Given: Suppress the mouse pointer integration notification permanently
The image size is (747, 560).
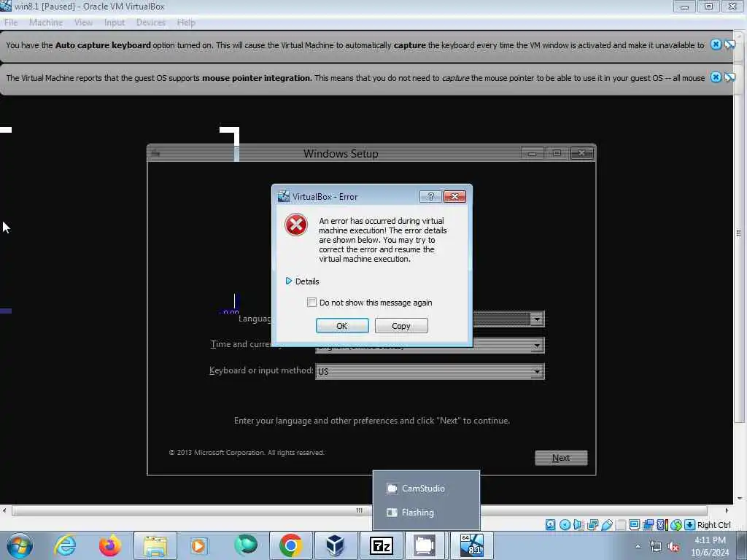Looking at the screenshot, I should pyautogui.click(x=729, y=77).
